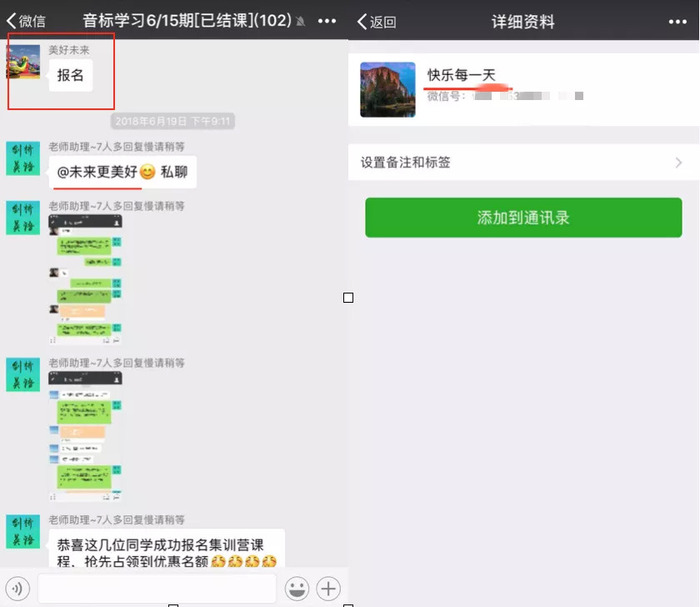Tap 返回 back arrow on profile page
Screen dimensions: 700x607
[x=377, y=21]
